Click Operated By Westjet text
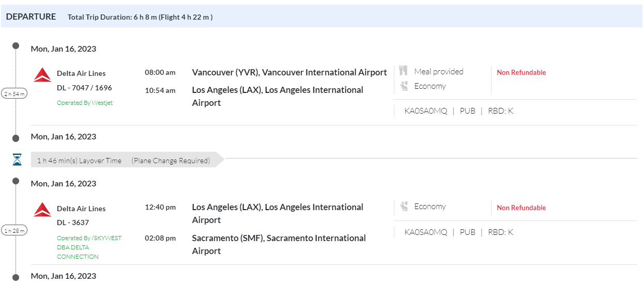The image size is (644, 285). 85,103
